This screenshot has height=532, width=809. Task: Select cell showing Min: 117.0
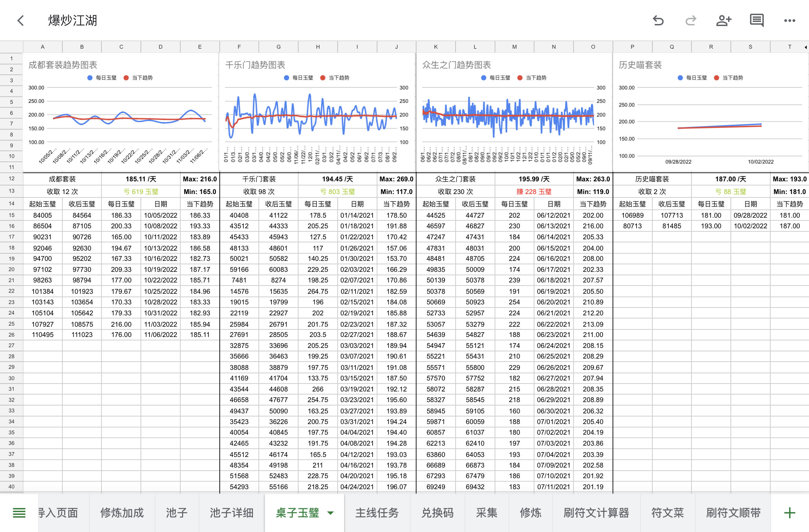(x=397, y=192)
